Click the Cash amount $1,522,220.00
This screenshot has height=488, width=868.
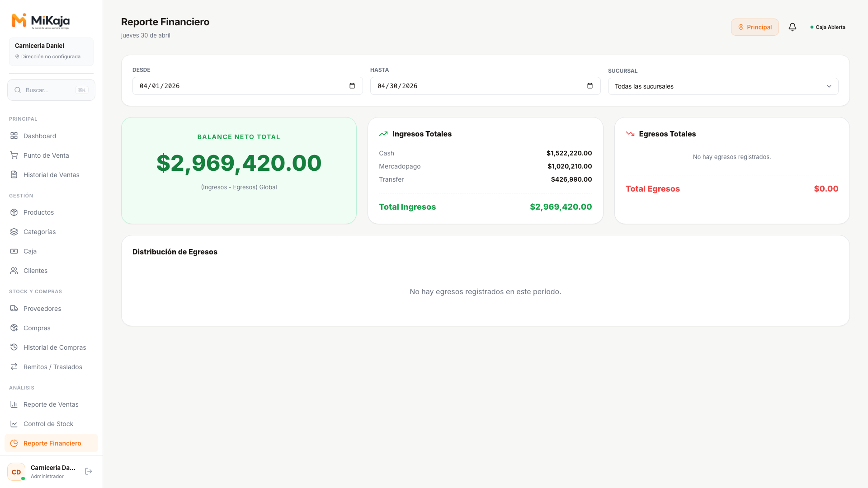pos(569,153)
